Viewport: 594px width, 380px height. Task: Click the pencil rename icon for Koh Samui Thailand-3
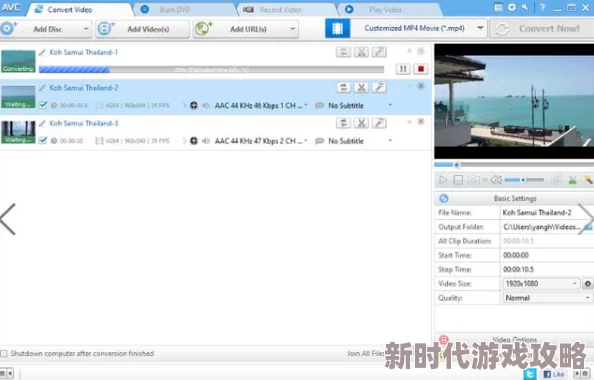click(42, 124)
